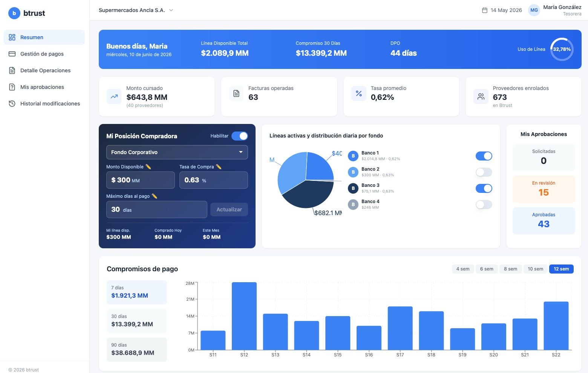Open the María González user menu
This screenshot has height=373, width=588.
(x=555, y=10)
